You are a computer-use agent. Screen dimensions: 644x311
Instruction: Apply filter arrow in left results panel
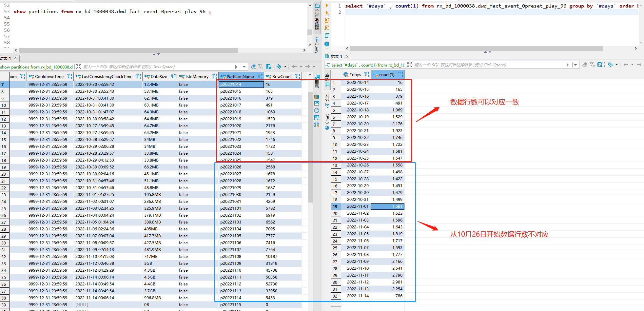click(236, 67)
